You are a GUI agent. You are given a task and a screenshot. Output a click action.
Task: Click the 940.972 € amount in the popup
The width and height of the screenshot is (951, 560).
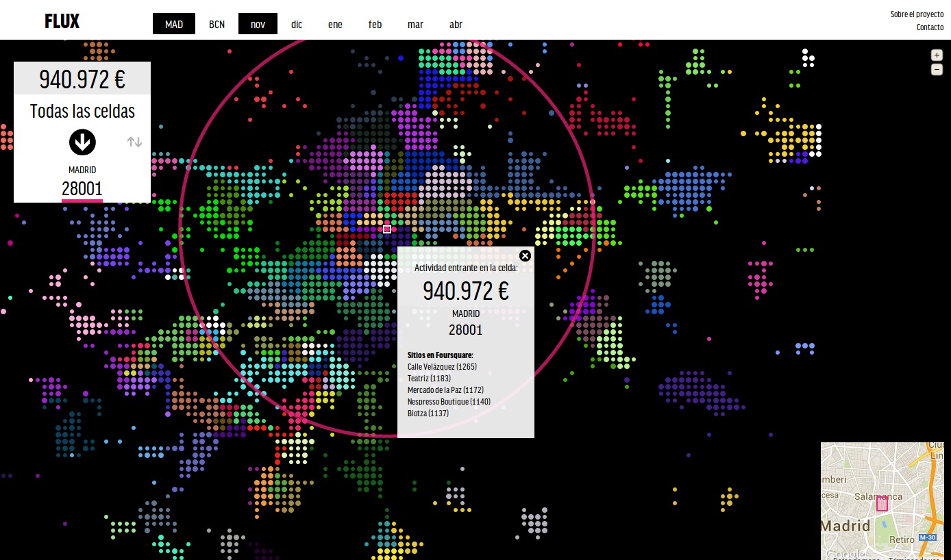(466, 291)
